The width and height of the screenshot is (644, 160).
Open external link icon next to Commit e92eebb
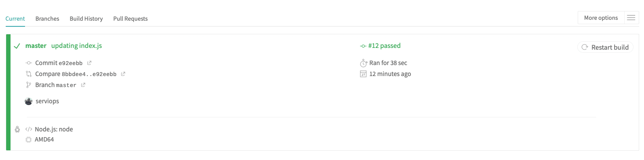click(90, 63)
